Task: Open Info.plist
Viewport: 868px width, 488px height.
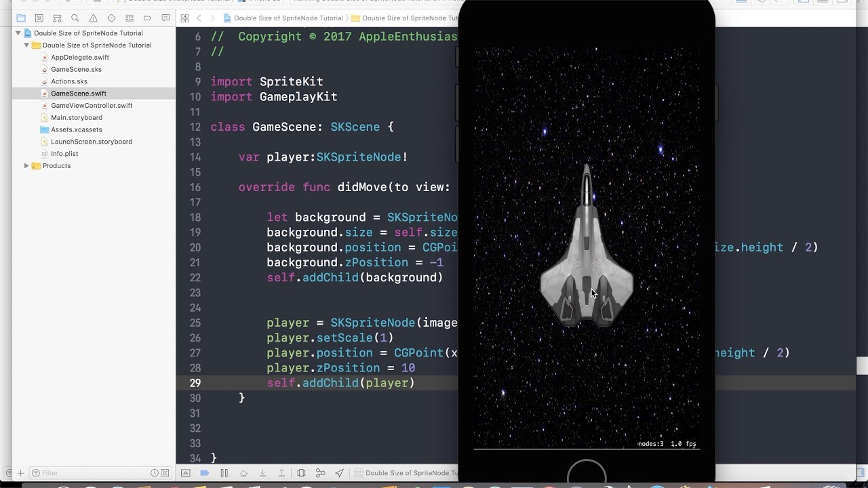Action: [64, 154]
